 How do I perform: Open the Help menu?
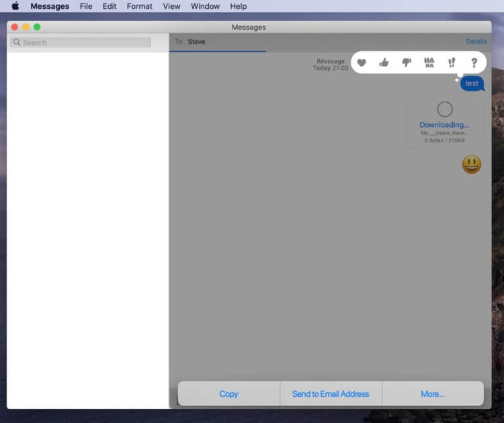238,6
